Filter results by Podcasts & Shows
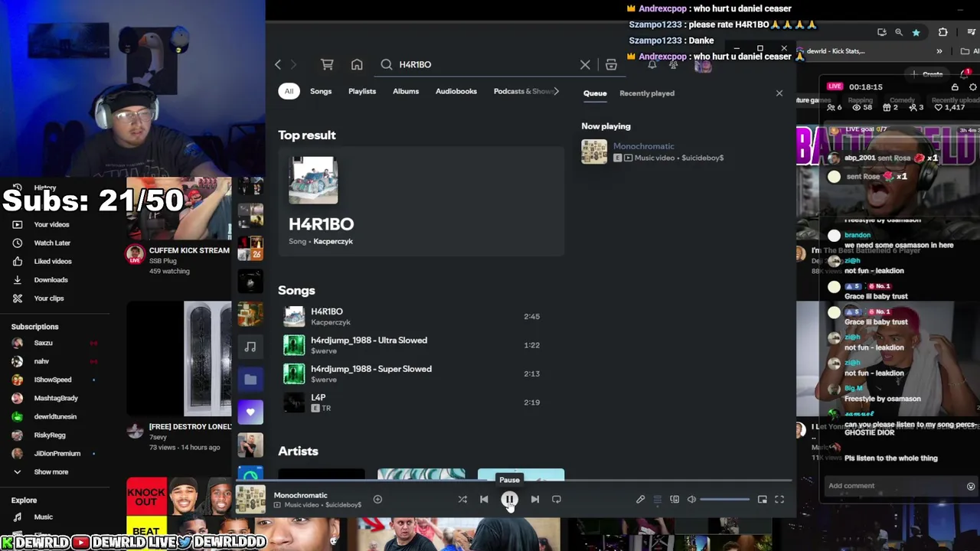The height and width of the screenshot is (551, 980). tap(523, 91)
